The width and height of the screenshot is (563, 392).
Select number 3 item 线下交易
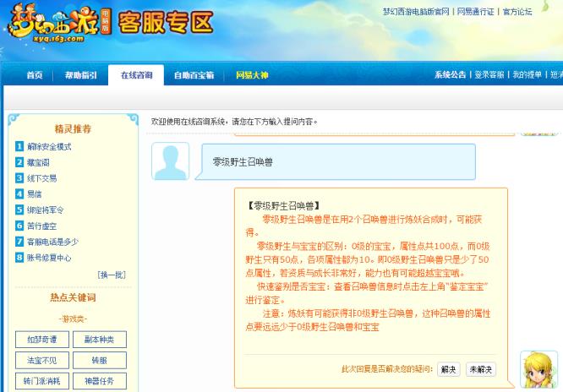point(42,178)
